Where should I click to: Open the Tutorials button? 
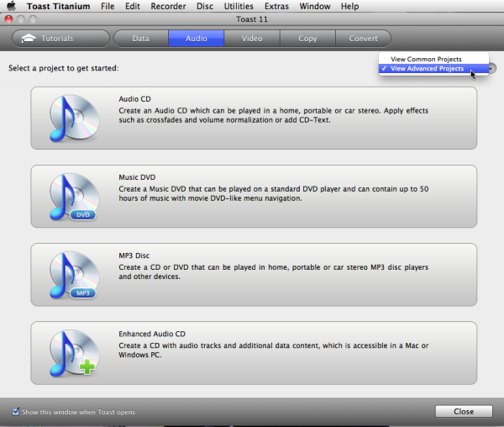60,39
